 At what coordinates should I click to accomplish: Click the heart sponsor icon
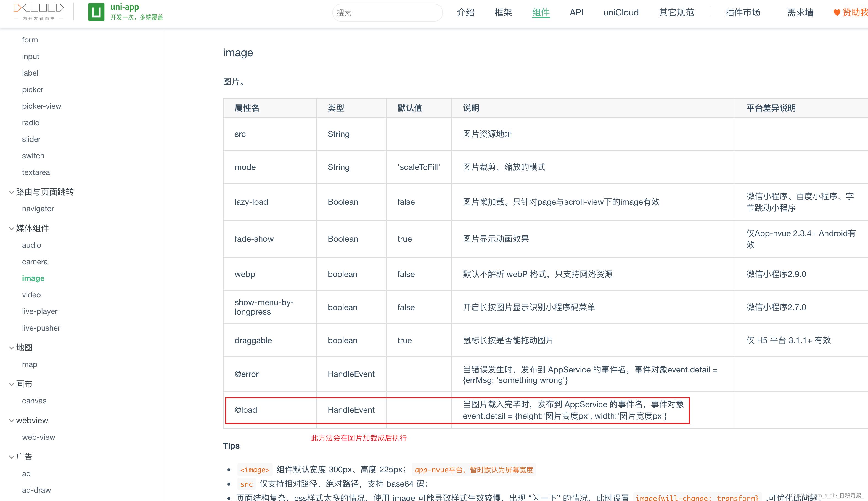point(837,13)
